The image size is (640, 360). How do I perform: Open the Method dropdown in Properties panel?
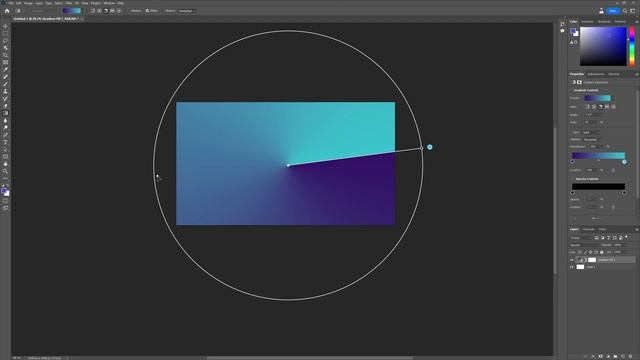tap(591, 140)
